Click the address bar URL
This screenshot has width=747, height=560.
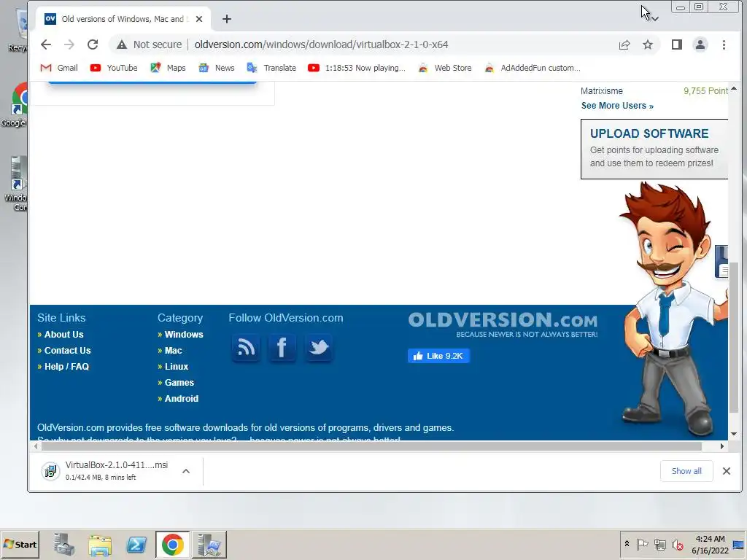[321, 44]
